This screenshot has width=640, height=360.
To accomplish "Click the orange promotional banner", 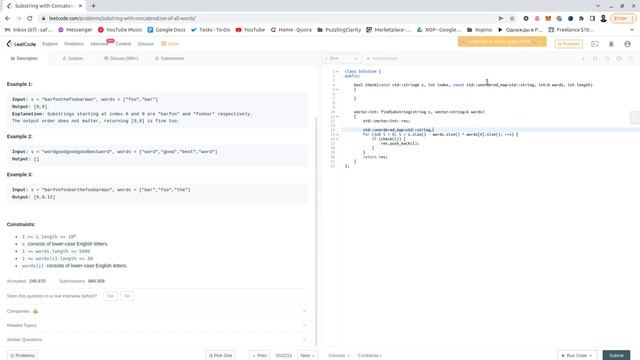I will (502, 42).
